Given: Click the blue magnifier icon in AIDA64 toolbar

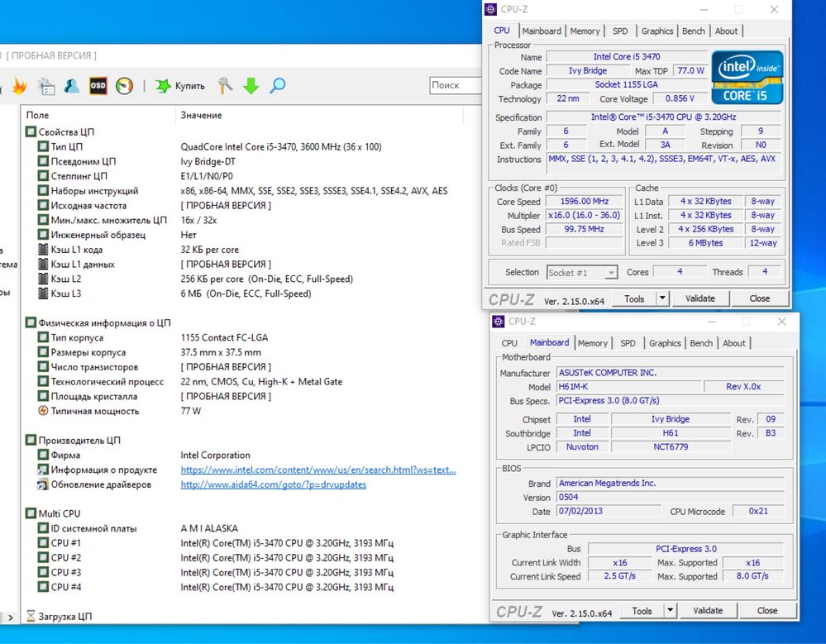Looking at the screenshot, I should pos(277,85).
